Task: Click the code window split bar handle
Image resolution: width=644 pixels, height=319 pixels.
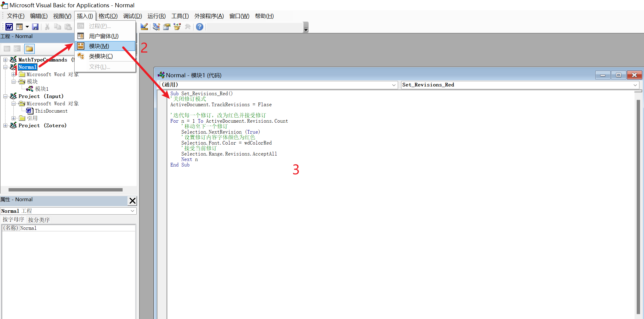Action: click(638, 91)
